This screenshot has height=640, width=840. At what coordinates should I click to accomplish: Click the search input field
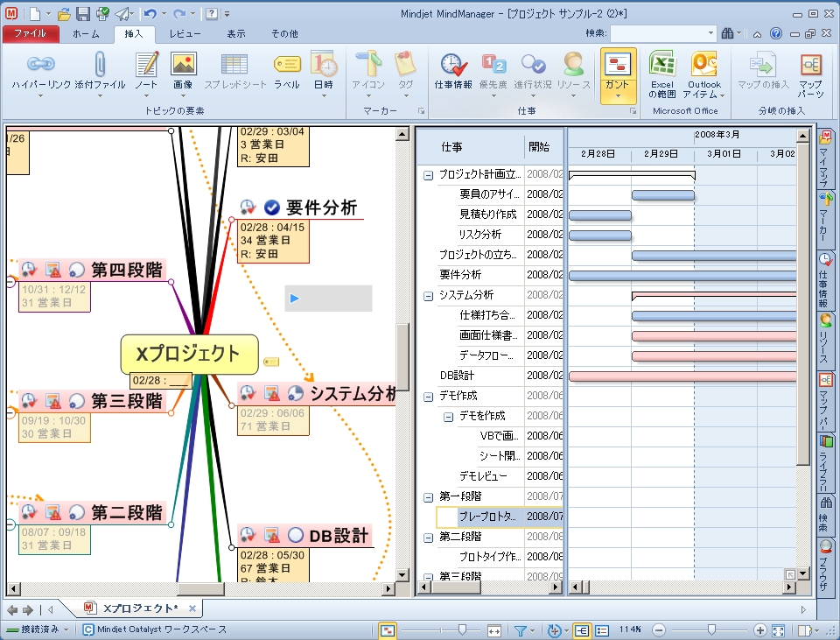tap(658, 33)
